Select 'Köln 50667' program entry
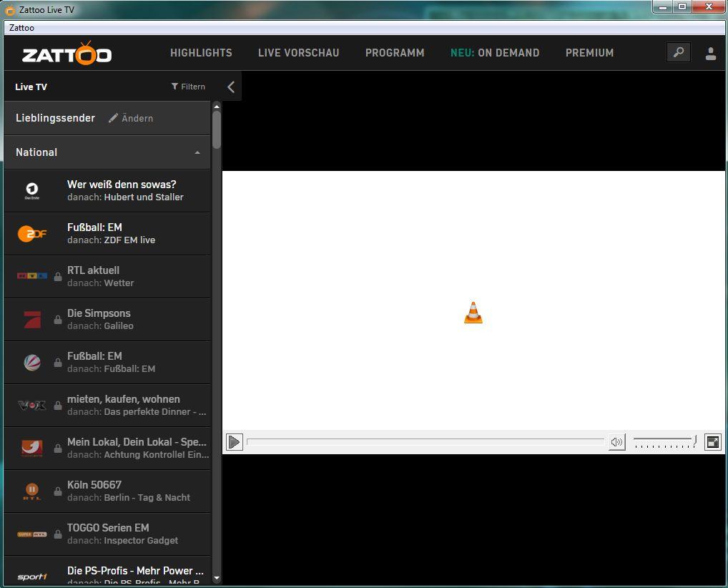This screenshot has height=588, width=728. point(94,485)
